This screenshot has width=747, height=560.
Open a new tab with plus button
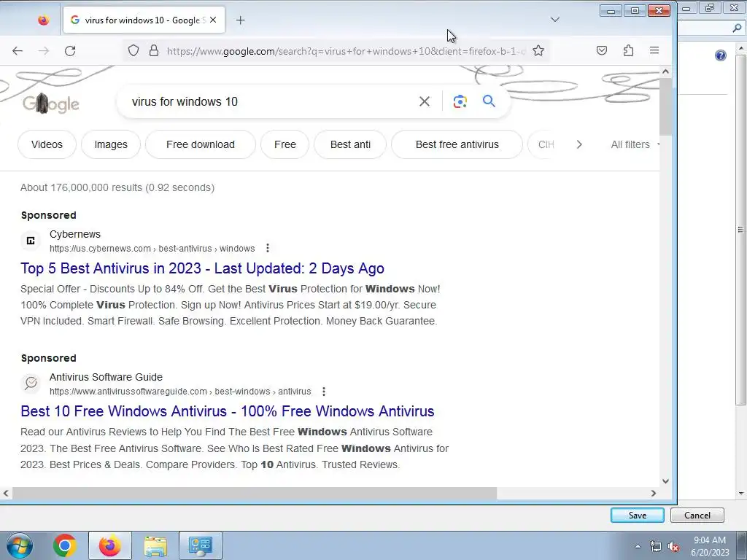[241, 20]
